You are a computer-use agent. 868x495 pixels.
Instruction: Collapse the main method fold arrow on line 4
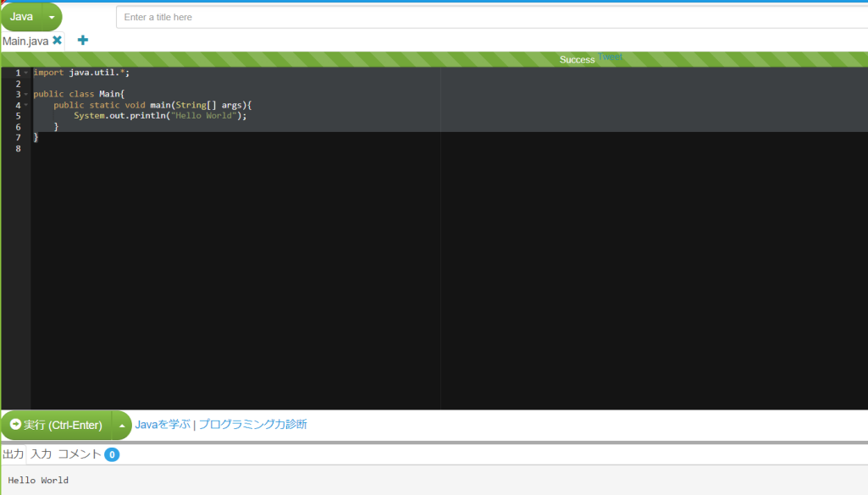26,105
